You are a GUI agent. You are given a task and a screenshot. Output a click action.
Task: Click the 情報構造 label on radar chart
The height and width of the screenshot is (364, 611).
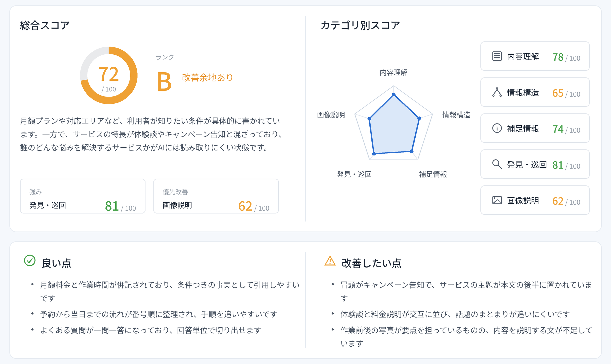click(x=456, y=115)
